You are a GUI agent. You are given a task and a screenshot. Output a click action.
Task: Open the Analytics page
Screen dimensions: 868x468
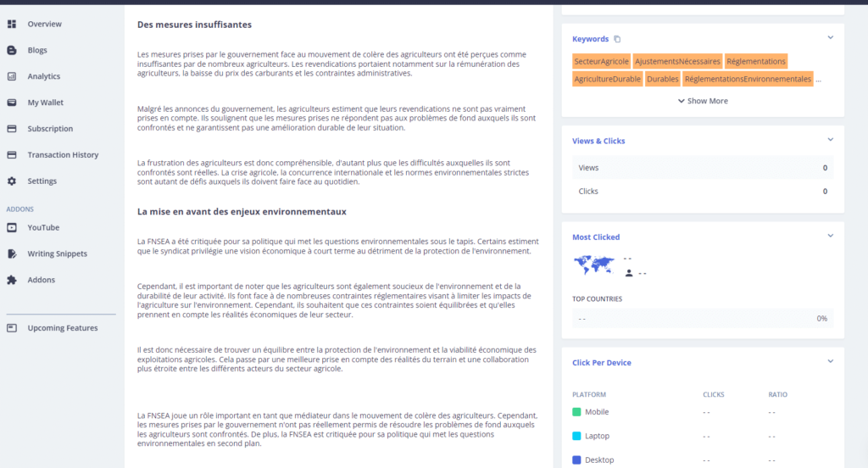[x=44, y=76]
